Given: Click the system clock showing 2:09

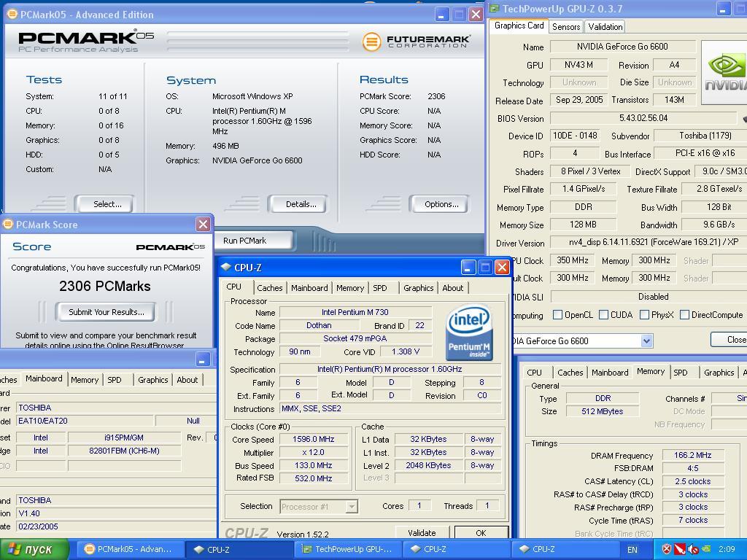Looking at the screenshot, I should [x=727, y=550].
